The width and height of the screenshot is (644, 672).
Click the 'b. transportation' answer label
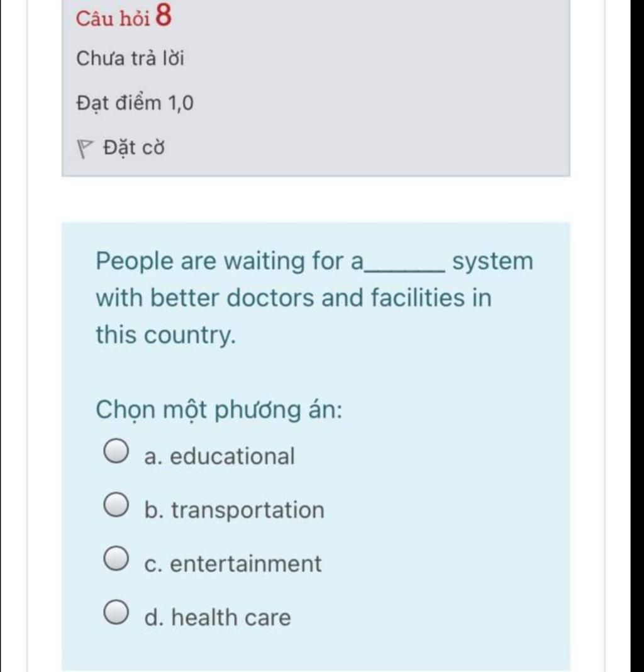click(235, 510)
